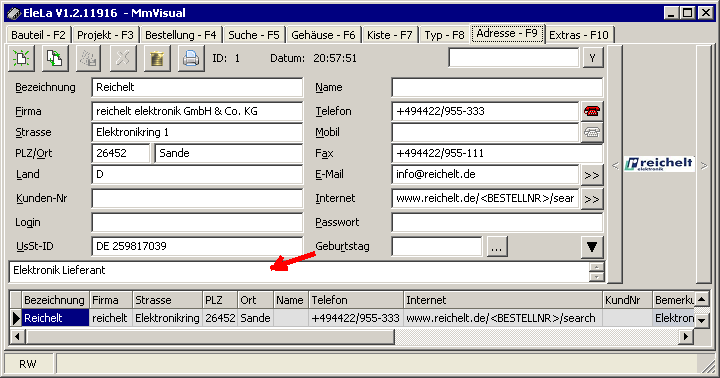Click the horizontal scrollbar thumb
Image resolution: width=720 pixels, height=378 pixels.
[x=210, y=337]
